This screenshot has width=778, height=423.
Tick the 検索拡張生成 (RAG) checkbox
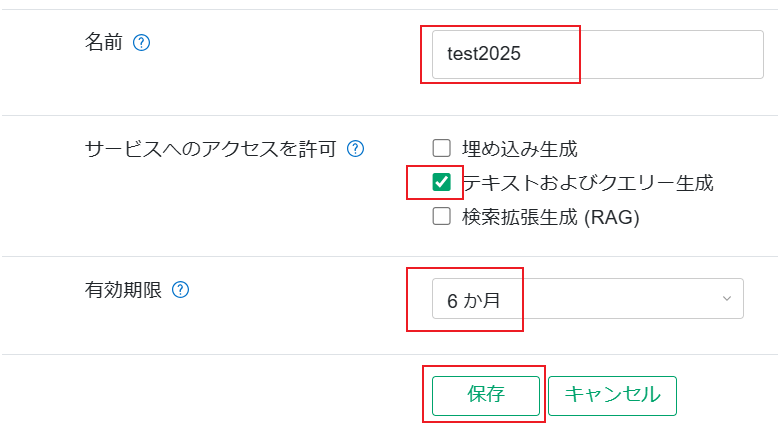click(x=441, y=216)
